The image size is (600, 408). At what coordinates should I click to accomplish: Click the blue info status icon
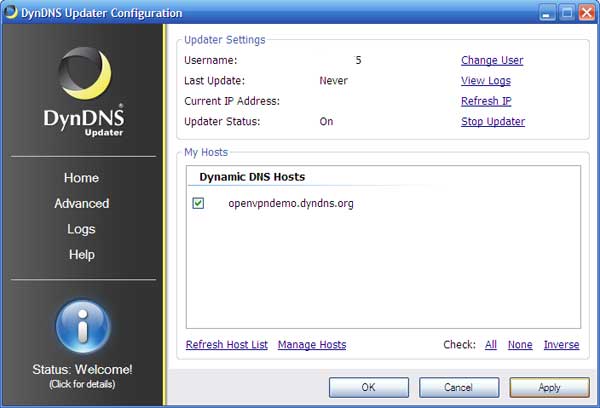point(83,326)
